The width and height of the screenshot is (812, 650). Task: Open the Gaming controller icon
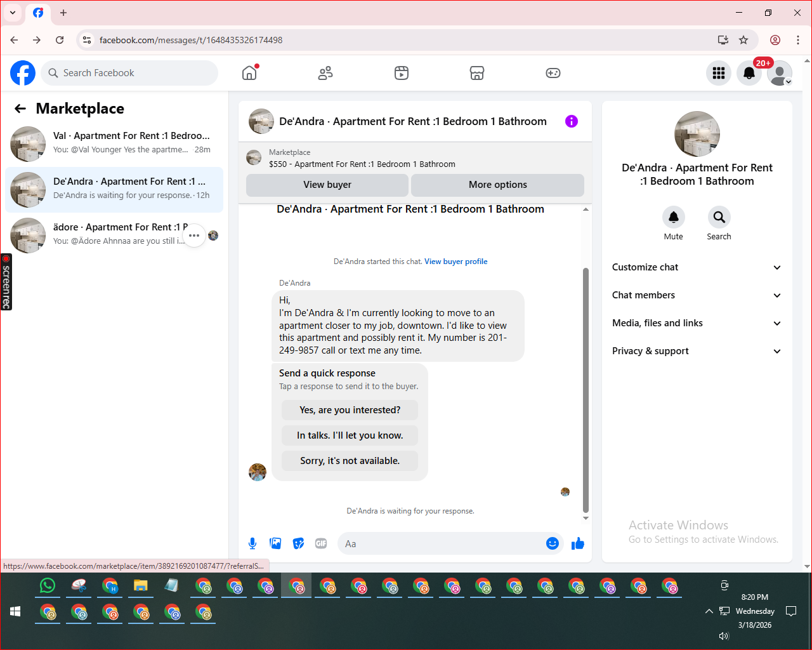553,73
